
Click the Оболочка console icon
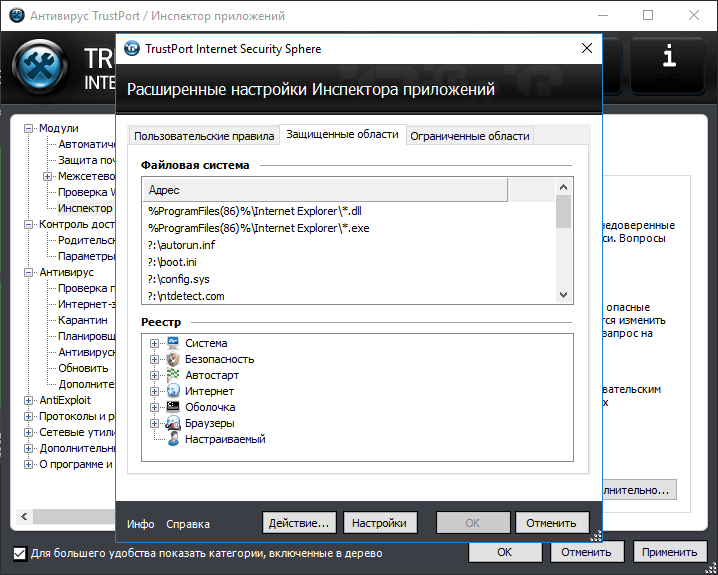(x=173, y=407)
